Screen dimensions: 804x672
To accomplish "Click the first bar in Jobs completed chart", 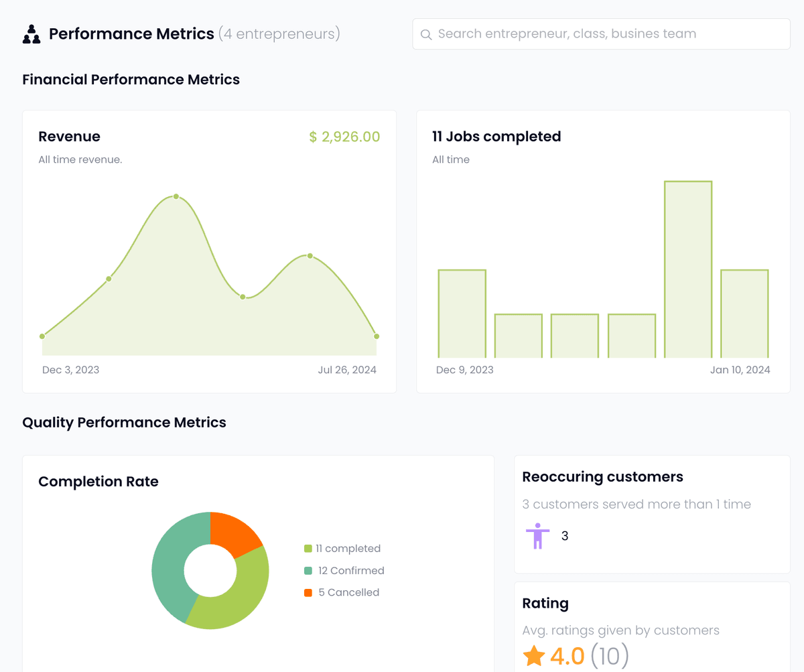I will (x=462, y=314).
